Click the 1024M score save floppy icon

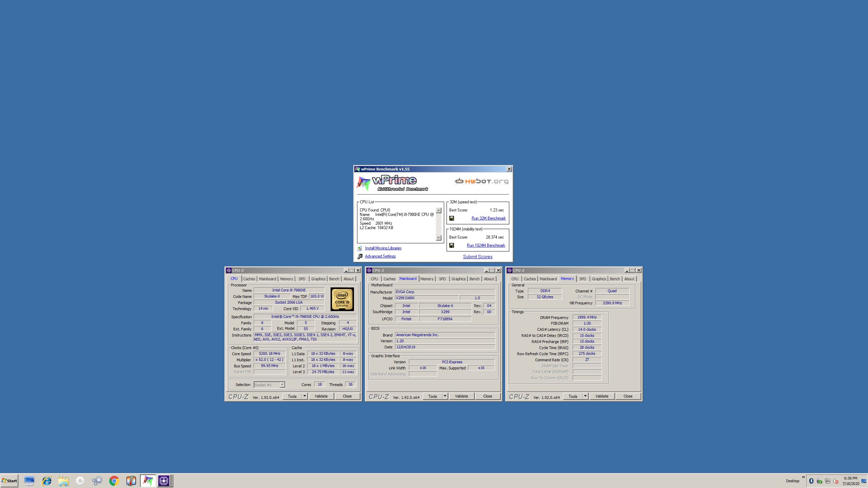tap(452, 245)
